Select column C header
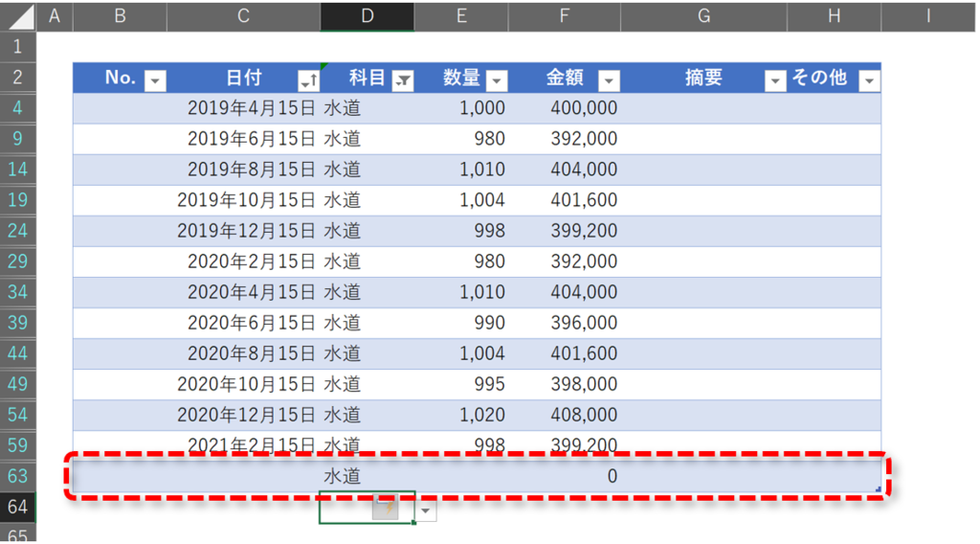Screen dimensions: 980x544 244,16
